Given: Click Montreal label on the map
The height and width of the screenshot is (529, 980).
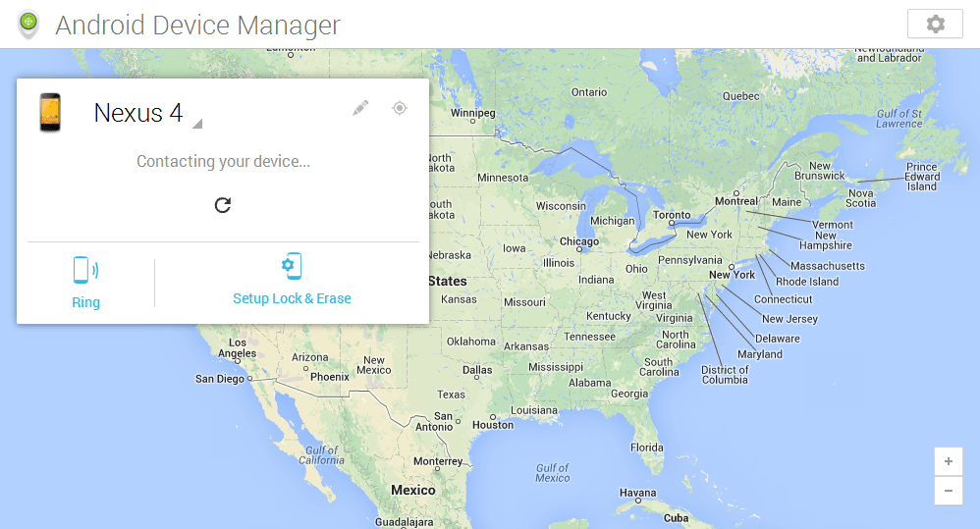Looking at the screenshot, I should coord(736,201).
